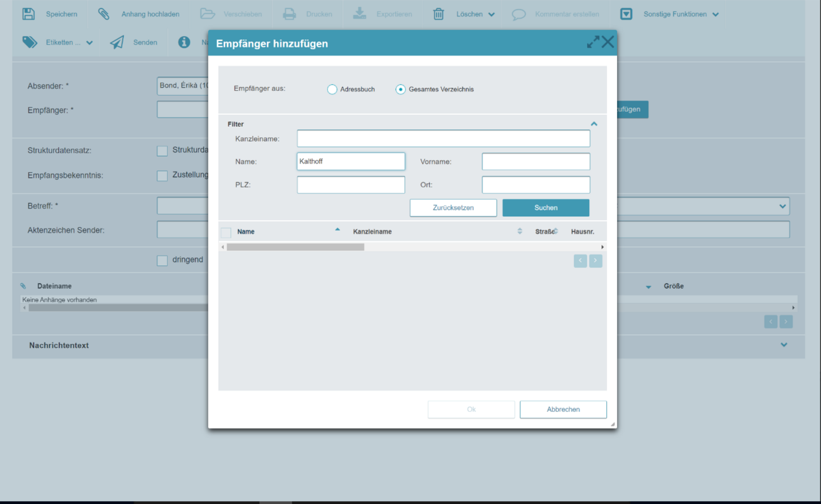Click the Anhang hochladen toolbar label
The width and height of the screenshot is (821, 504).
151,14
